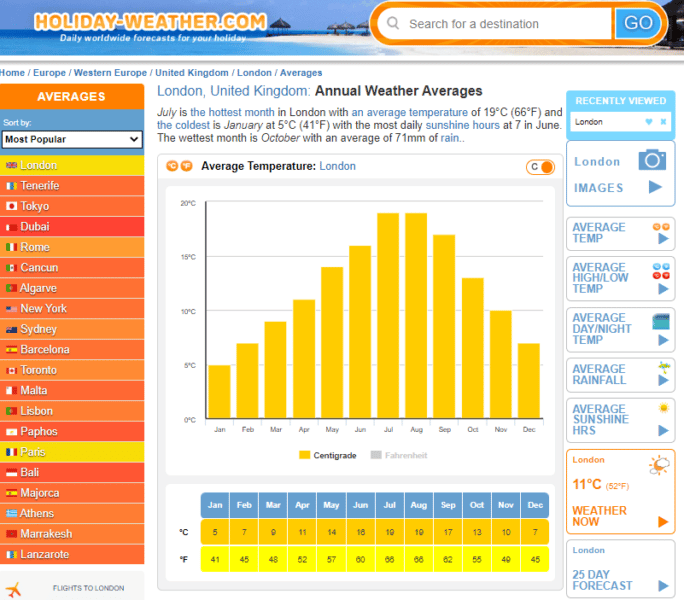Image resolution: width=684 pixels, height=600 pixels.
Task: Click the Greek flag next to Athens
Action: 11,514
